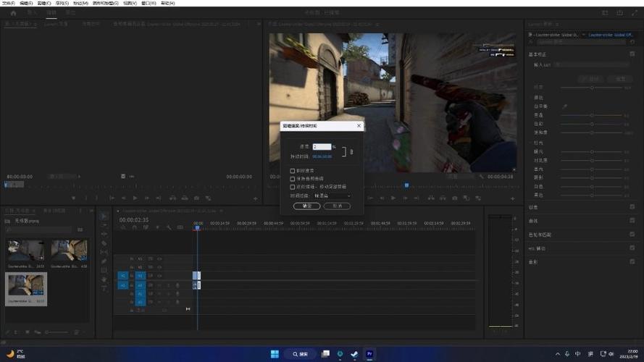This screenshot has width=644, height=362.
Task: Toggle the Curves section checkbox in Lumetri
Action: [x=632, y=220]
